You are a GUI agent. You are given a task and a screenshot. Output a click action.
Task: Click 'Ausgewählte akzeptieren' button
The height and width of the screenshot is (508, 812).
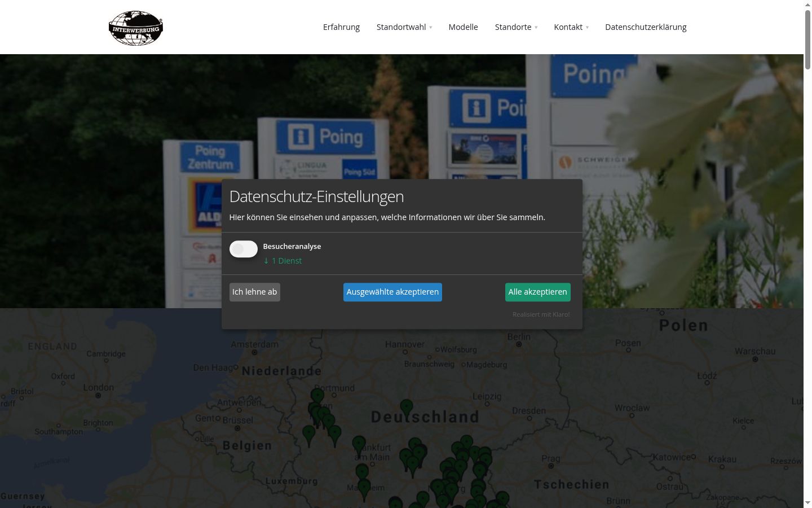click(392, 292)
